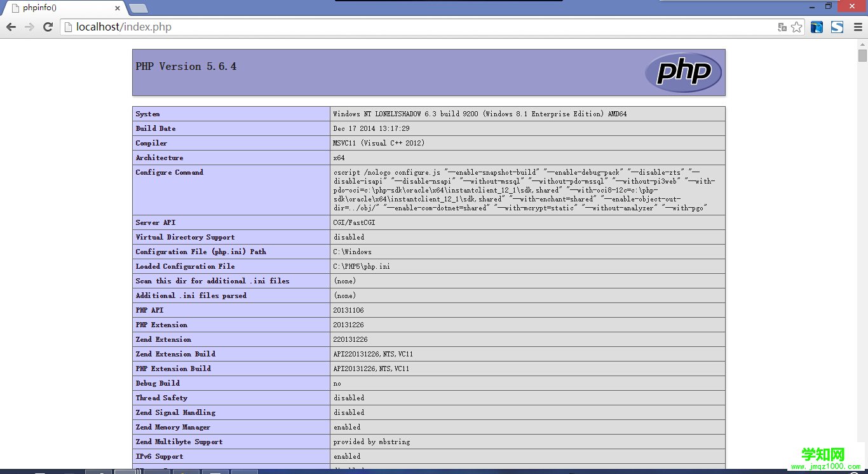
Task: Click the browser forward arrow
Action: point(29,27)
